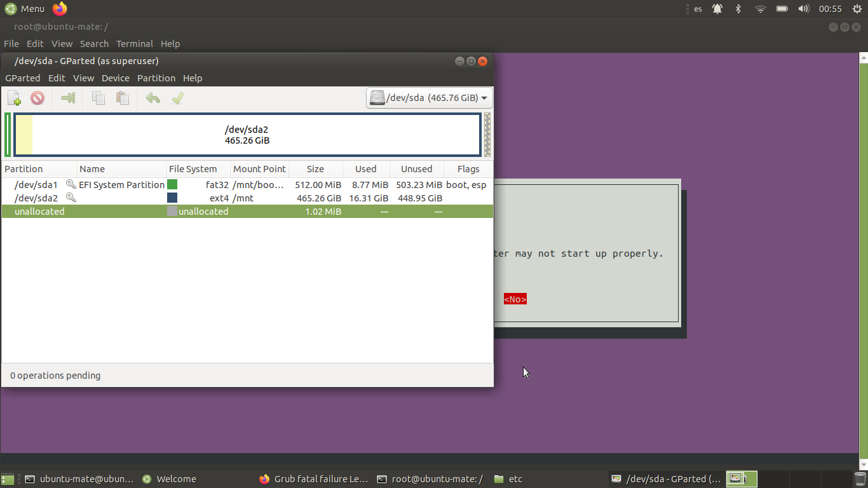Click the key icon beside /dev/sda1

(71, 184)
